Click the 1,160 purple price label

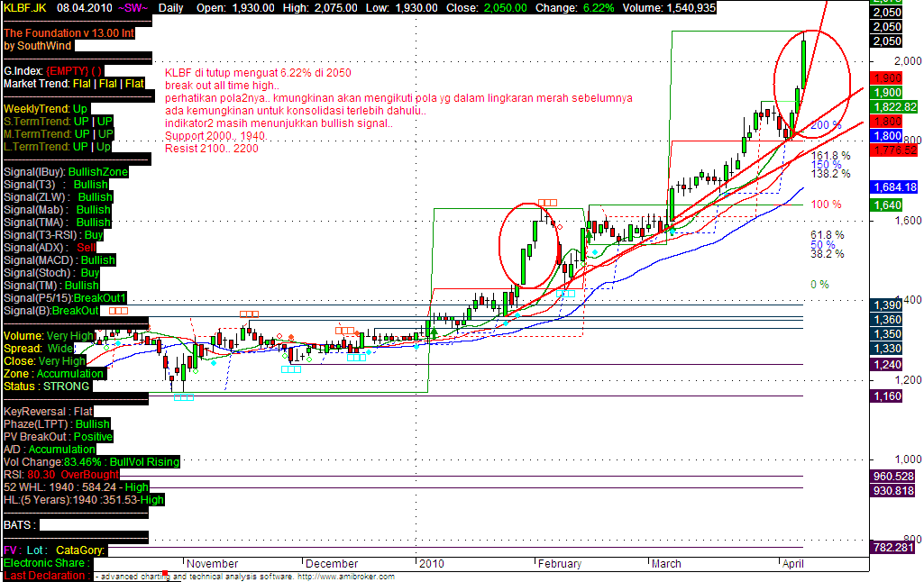pyautogui.click(x=887, y=396)
